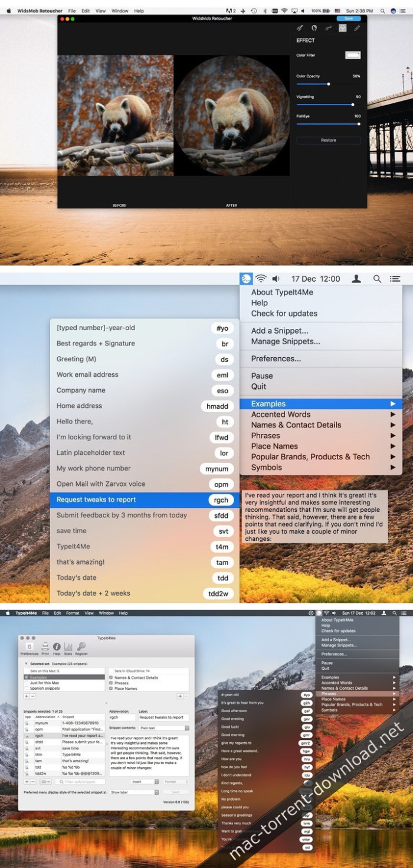This screenshot has height=868, width=413.
Task: Open the Show label display style dropdown
Action: point(135,792)
